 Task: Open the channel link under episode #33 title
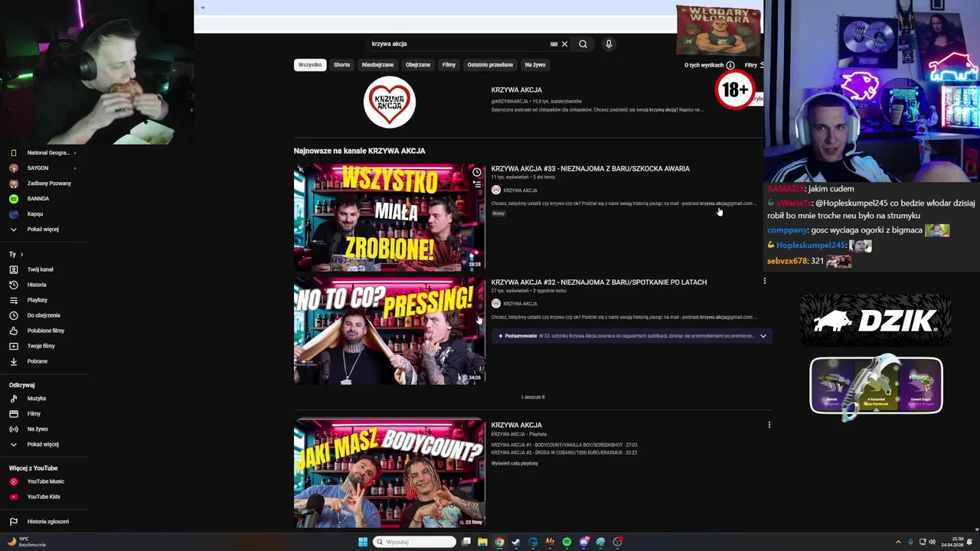point(520,190)
